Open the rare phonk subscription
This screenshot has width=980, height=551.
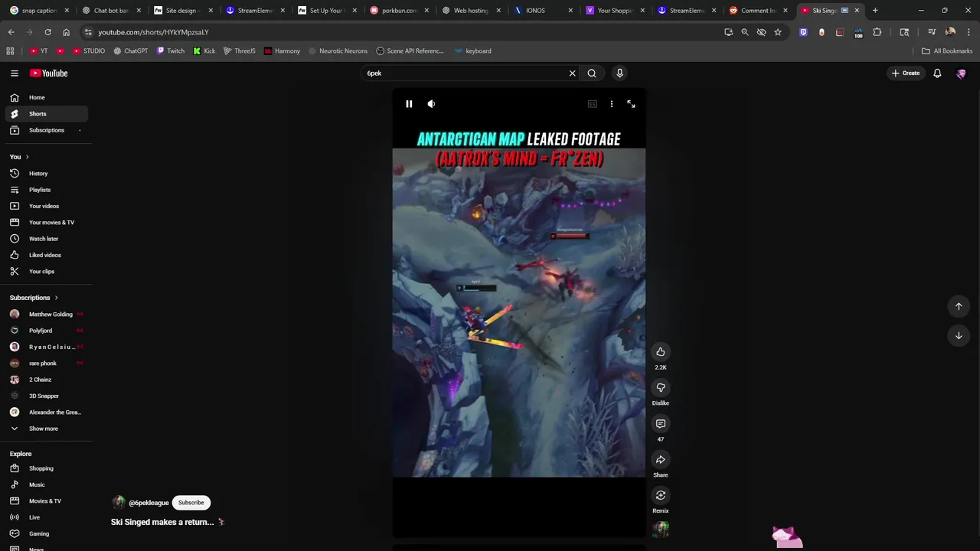(46, 364)
